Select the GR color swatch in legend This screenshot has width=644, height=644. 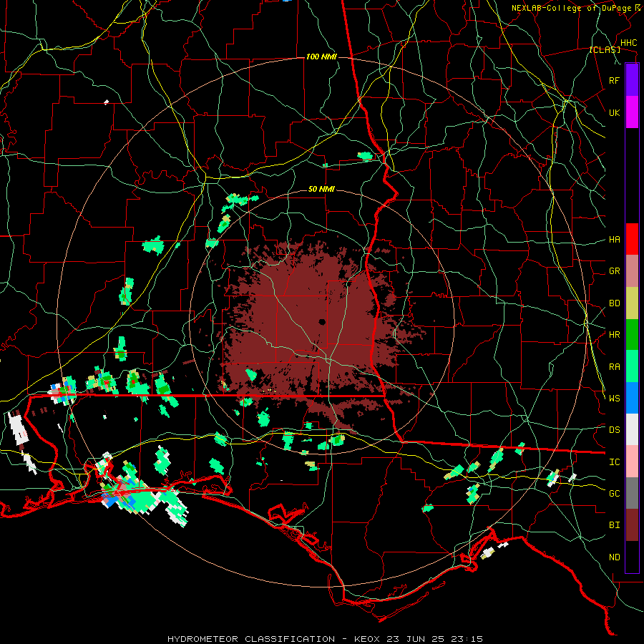click(632, 271)
